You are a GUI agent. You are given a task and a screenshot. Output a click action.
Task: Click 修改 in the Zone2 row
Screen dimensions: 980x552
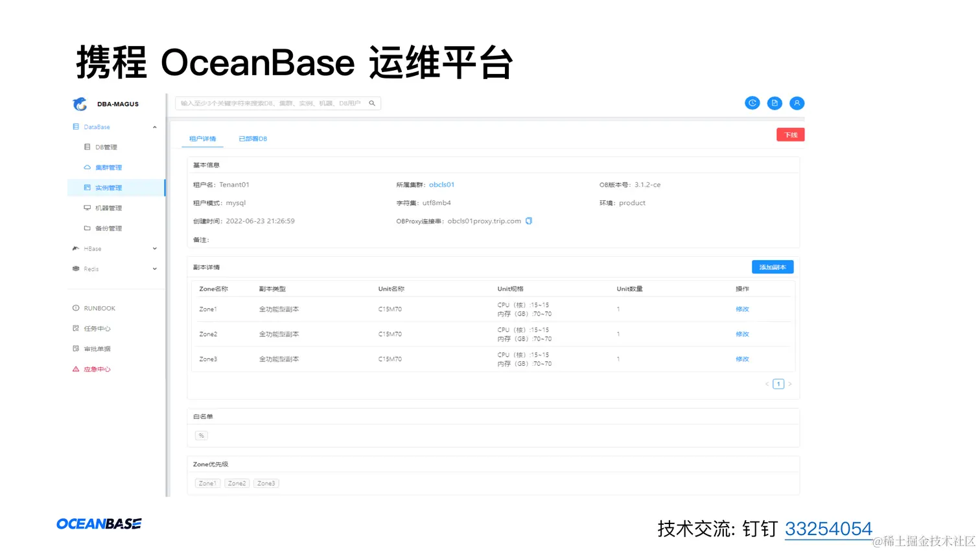coord(742,334)
